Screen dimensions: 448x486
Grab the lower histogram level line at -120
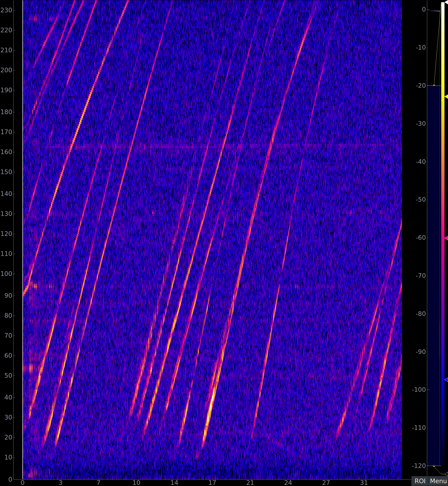click(x=434, y=466)
